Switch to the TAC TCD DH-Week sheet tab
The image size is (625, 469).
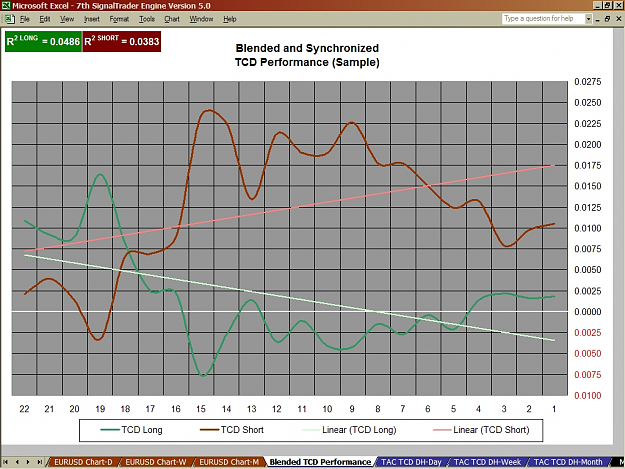[x=487, y=462]
